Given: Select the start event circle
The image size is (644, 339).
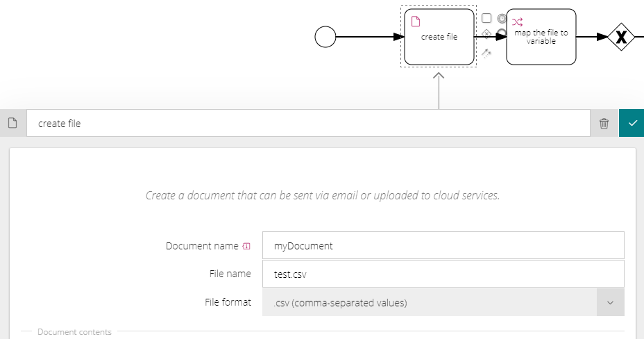Looking at the screenshot, I should click(x=325, y=37).
